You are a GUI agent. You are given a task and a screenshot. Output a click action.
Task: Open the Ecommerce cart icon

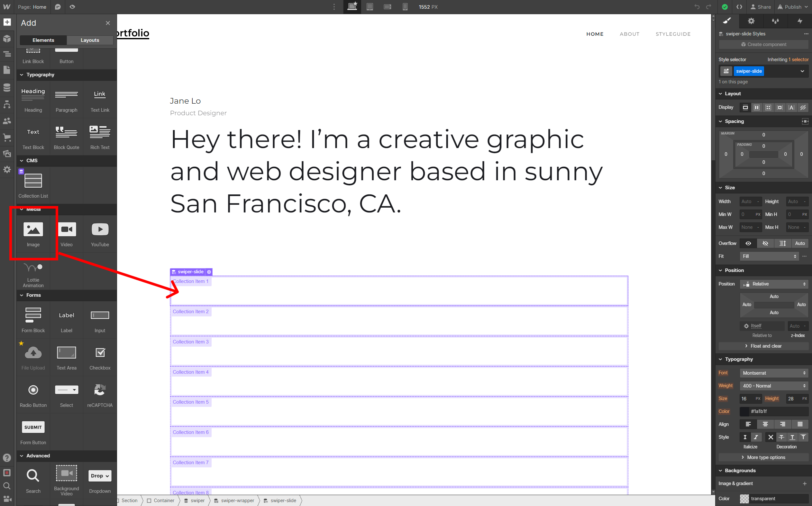coord(7,137)
